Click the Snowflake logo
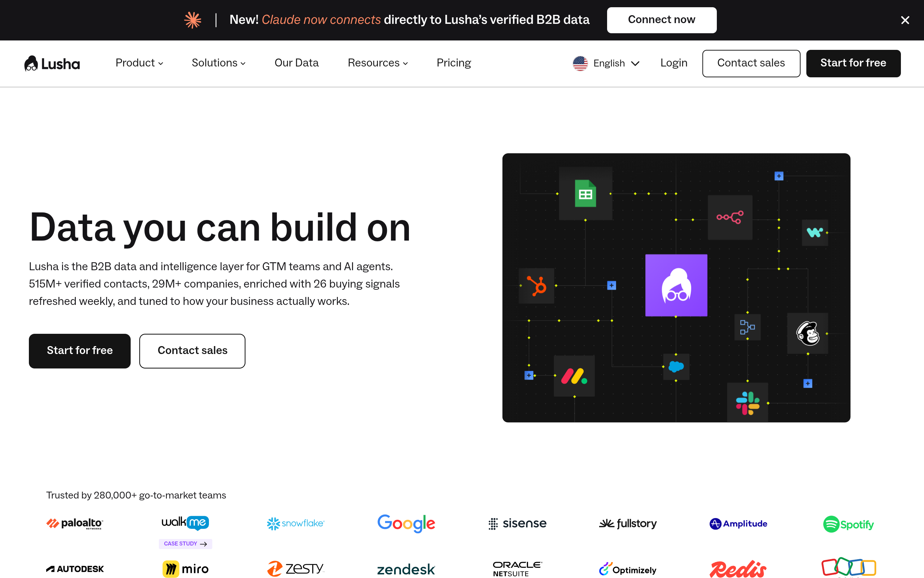 click(296, 523)
